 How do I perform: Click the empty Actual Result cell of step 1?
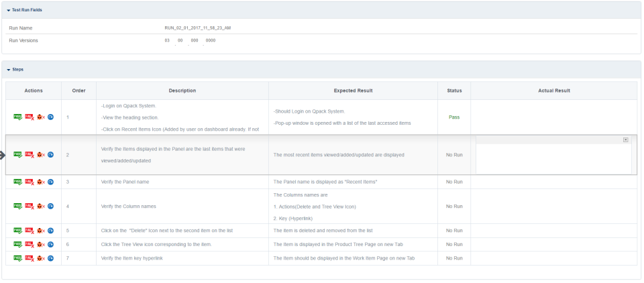click(554, 117)
